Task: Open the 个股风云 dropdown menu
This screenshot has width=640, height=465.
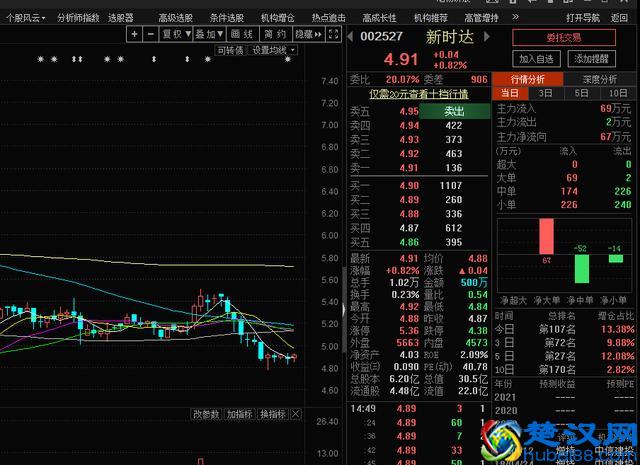Action: click(25, 18)
